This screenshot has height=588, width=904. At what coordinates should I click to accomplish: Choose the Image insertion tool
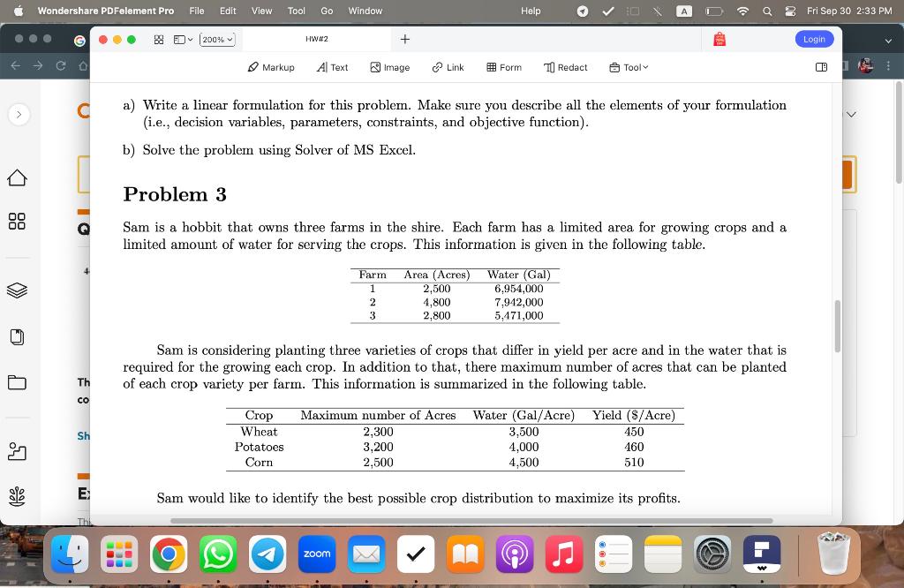(390, 67)
